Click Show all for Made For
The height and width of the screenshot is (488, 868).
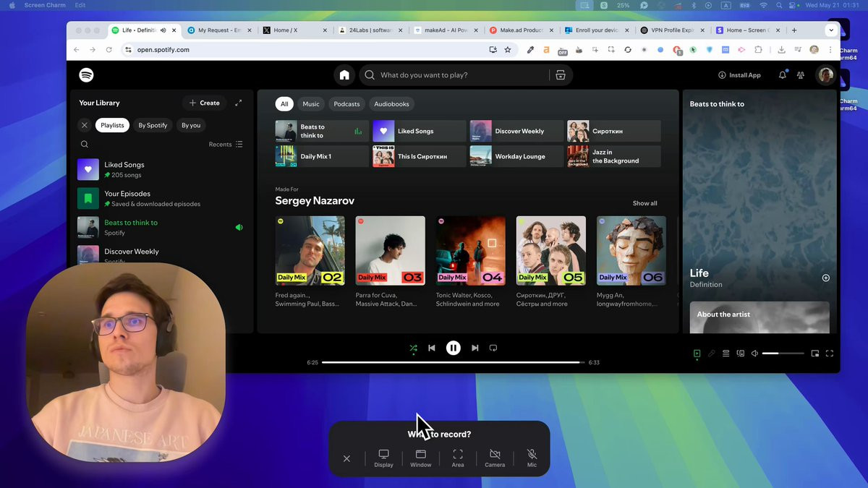pyautogui.click(x=645, y=203)
